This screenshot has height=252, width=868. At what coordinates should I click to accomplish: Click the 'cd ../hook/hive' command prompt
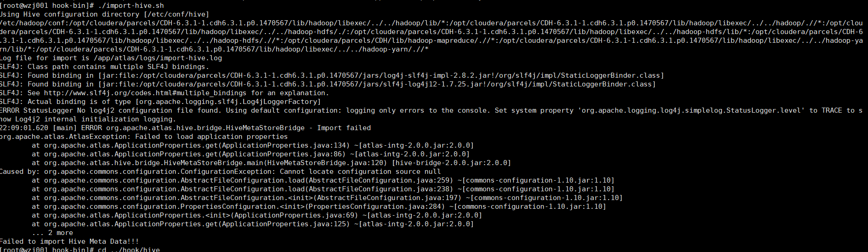(x=80, y=250)
